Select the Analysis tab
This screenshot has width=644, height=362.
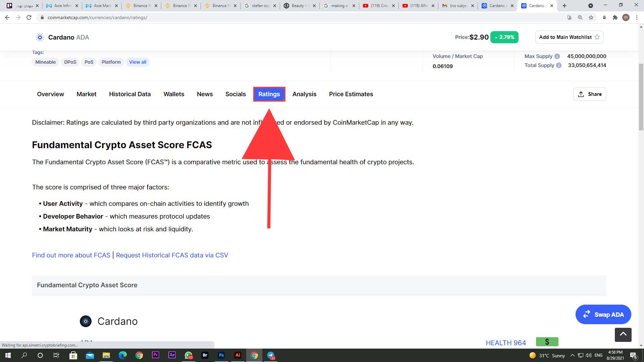tap(304, 94)
